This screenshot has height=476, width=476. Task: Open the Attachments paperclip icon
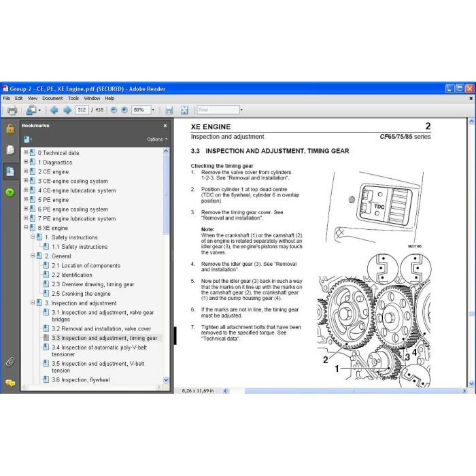click(10, 362)
